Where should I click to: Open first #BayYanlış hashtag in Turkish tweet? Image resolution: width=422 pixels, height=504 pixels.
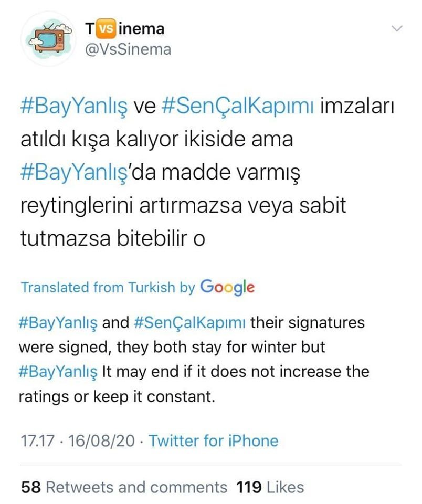click(74, 107)
